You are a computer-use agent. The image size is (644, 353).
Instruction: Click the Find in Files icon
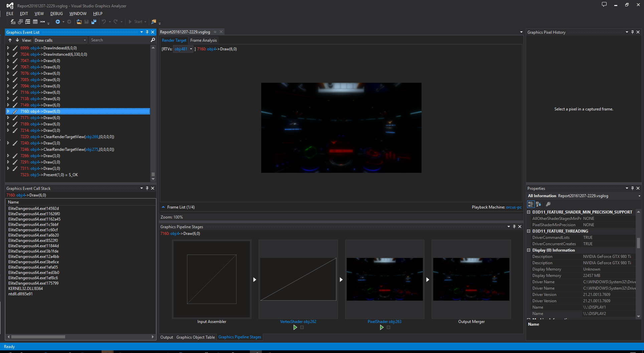[154, 22]
